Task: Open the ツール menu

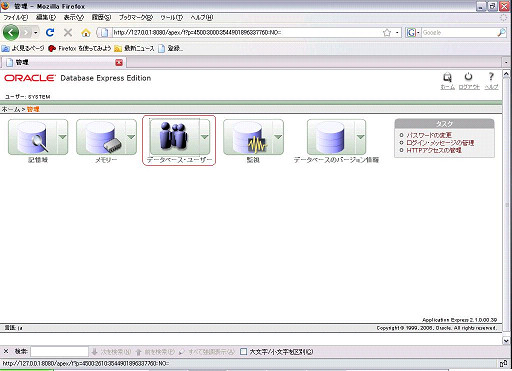Action: [x=172, y=17]
